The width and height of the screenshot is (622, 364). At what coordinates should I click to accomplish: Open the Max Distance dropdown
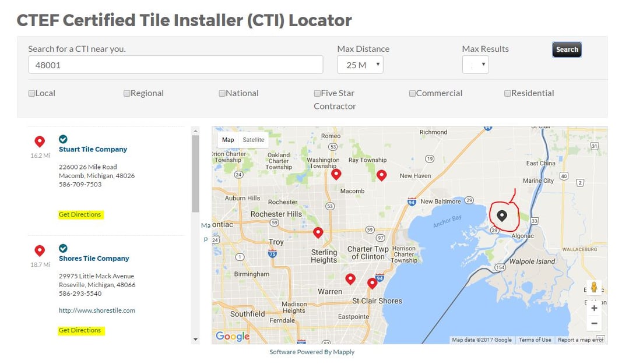coord(360,65)
